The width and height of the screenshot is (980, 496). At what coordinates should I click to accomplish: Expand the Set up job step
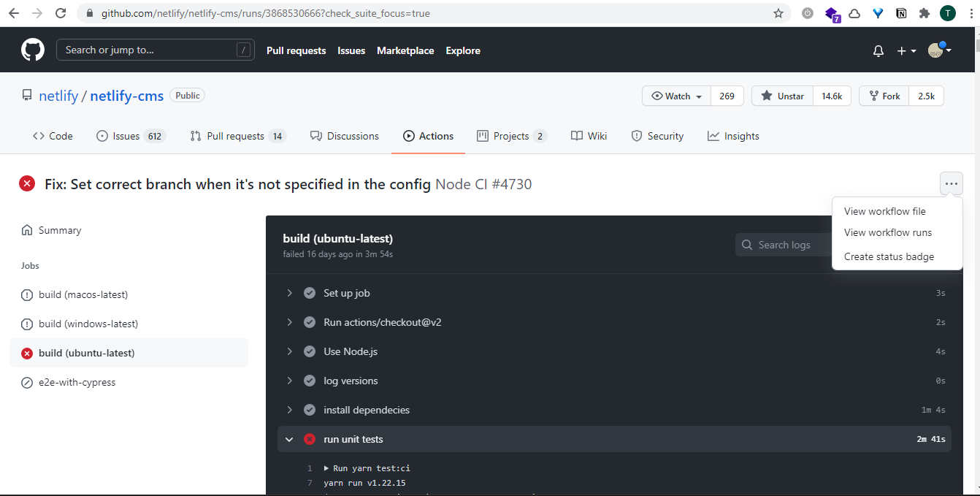coord(614,293)
